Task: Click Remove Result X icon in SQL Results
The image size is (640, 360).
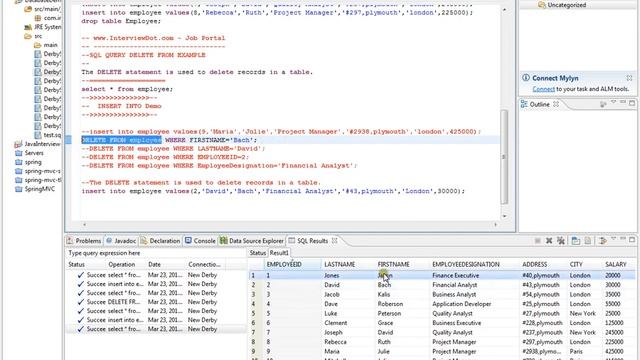Action: 549,241
